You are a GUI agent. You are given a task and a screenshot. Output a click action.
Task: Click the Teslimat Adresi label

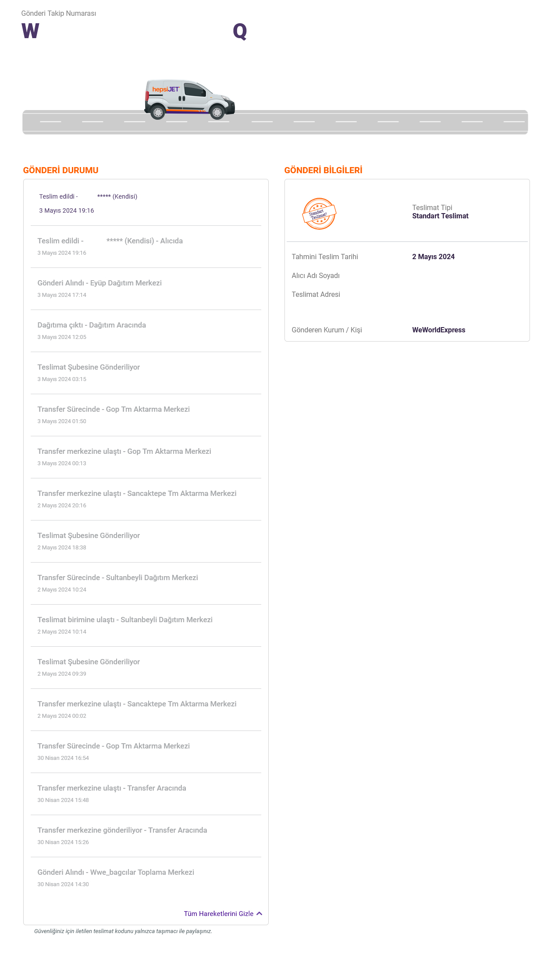[x=316, y=294]
